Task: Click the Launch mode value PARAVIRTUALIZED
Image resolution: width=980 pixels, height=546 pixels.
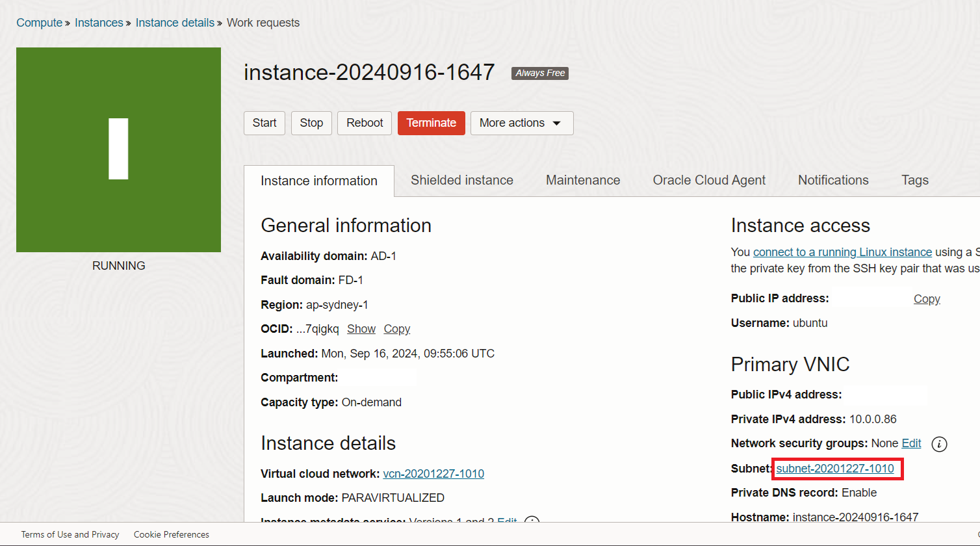Action: (x=393, y=498)
